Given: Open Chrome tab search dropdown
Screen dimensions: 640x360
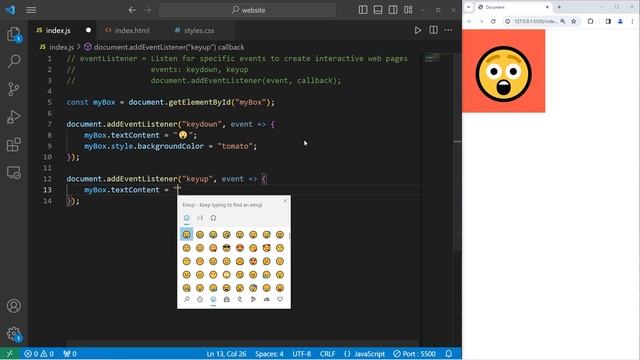Looking at the screenshot, I should [x=469, y=7].
